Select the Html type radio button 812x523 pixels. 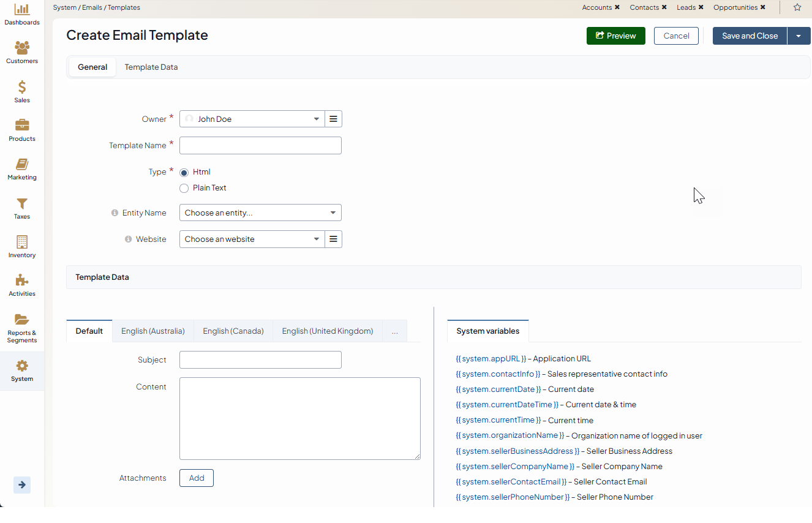coord(184,173)
